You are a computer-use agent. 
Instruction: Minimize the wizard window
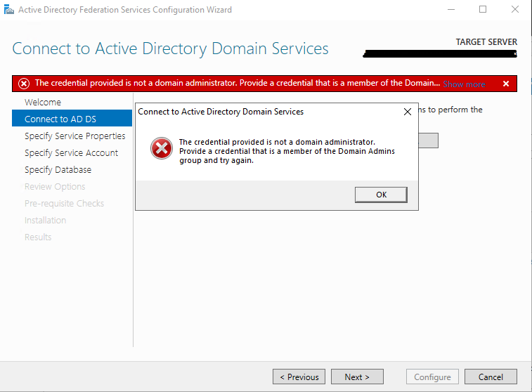point(451,10)
